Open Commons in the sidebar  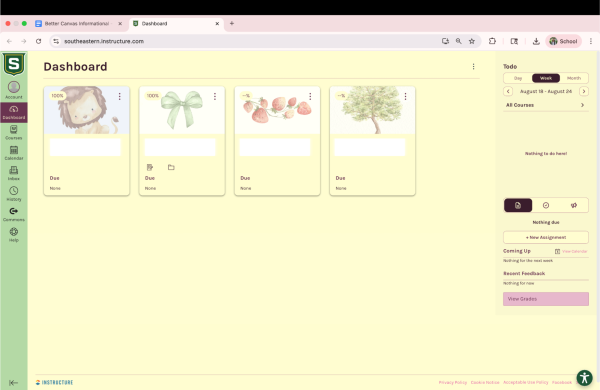(x=14, y=214)
